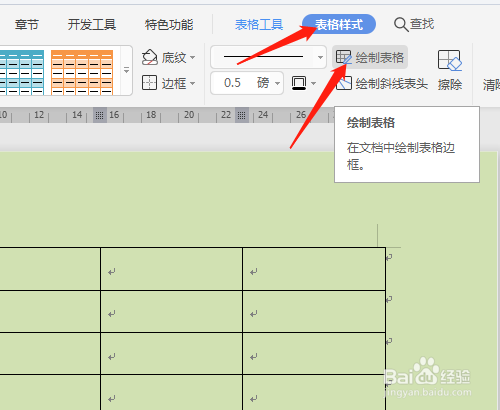Click the 绘制表格 draw table button
This screenshot has width=500, height=410.
(370, 57)
